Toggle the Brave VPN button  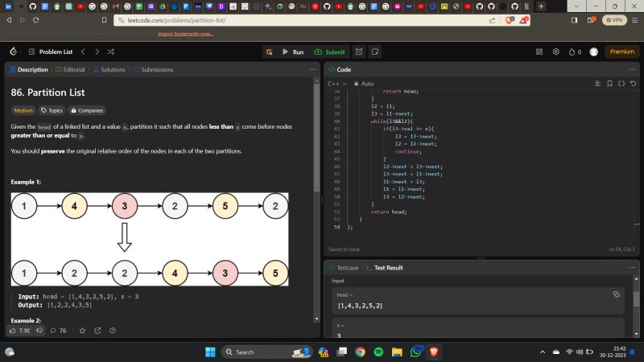615,20
